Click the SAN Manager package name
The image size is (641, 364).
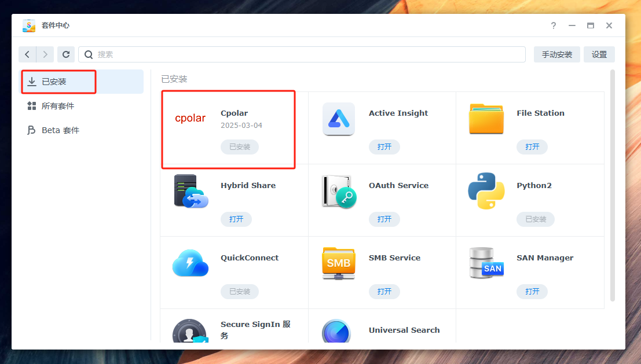coord(545,258)
